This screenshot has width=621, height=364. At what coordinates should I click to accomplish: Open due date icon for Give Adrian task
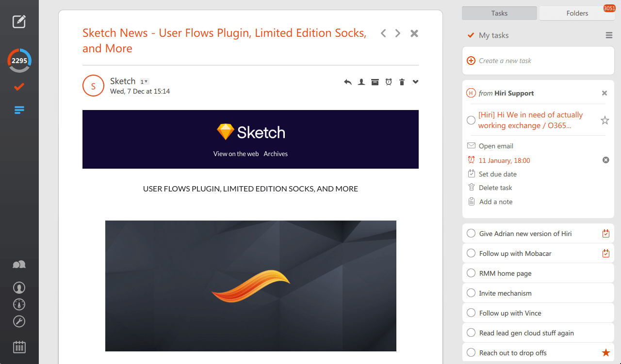605,234
